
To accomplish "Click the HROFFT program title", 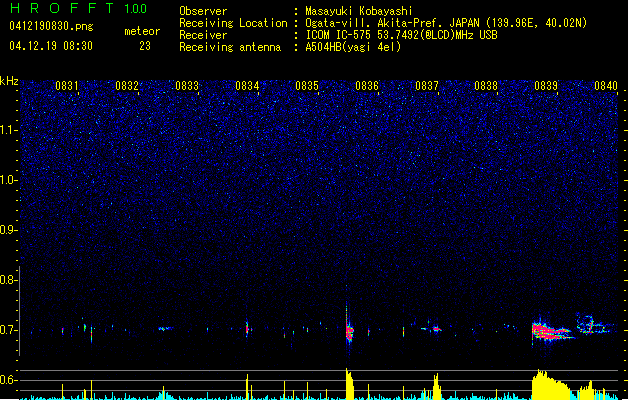I will click(x=62, y=8).
